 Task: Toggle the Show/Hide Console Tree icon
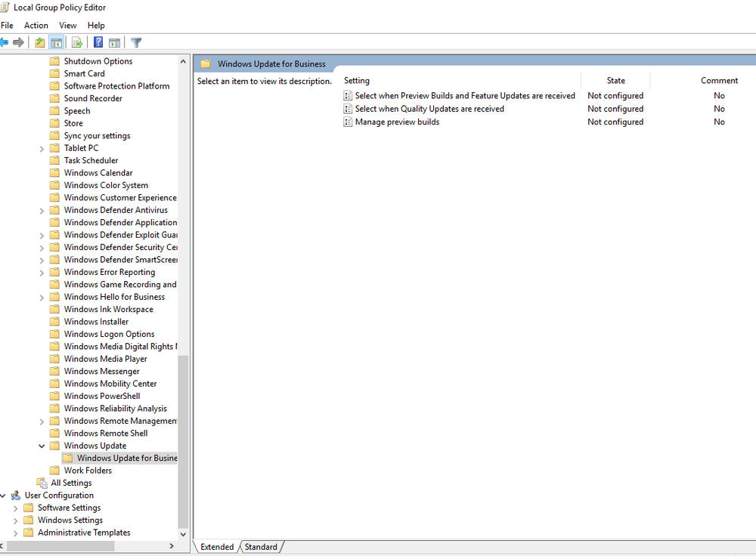click(x=57, y=42)
